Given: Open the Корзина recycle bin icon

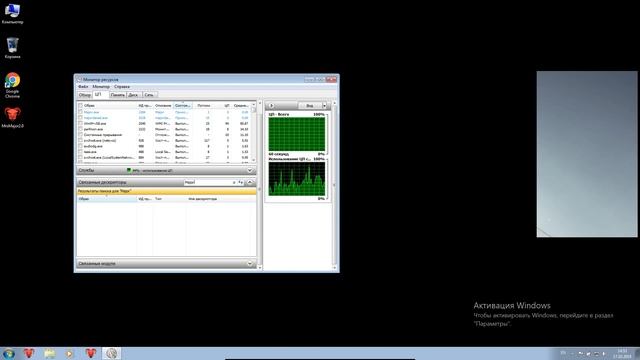Looking at the screenshot, I should click(12, 48).
